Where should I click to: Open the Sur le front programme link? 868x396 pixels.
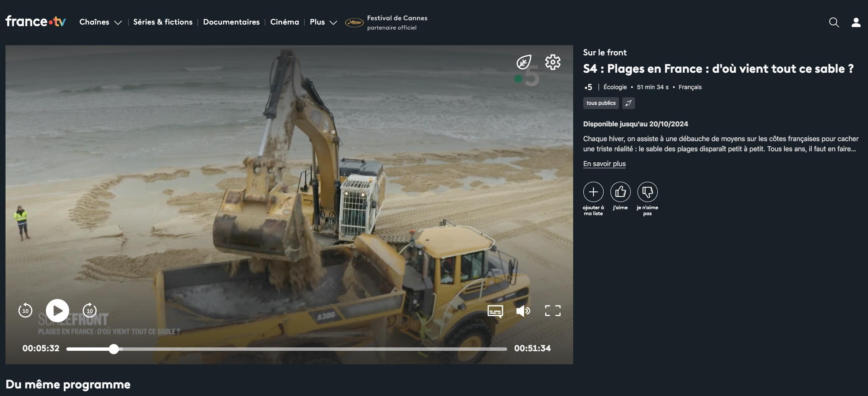[x=605, y=52]
